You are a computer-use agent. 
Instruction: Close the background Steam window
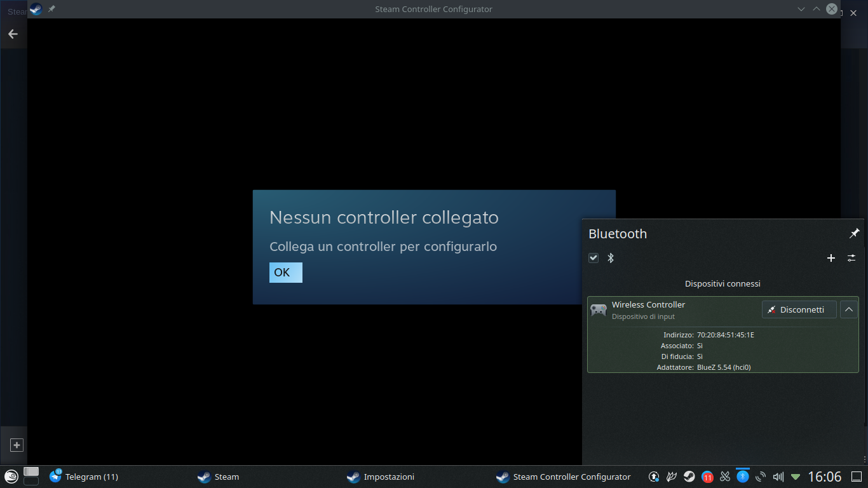pyautogui.click(x=853, y=13)
